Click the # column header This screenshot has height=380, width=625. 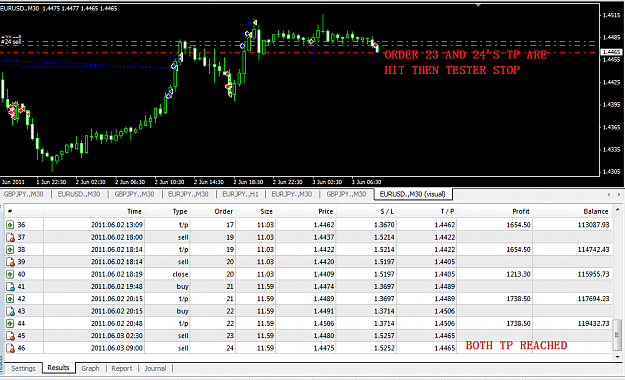[x=10, y=211]
